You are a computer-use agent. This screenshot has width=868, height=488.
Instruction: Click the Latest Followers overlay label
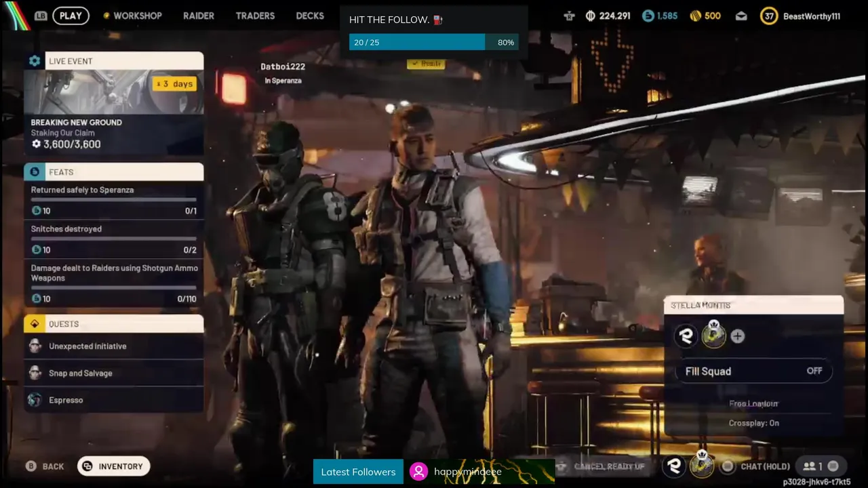pyautogui.click(x=358, y=472)
